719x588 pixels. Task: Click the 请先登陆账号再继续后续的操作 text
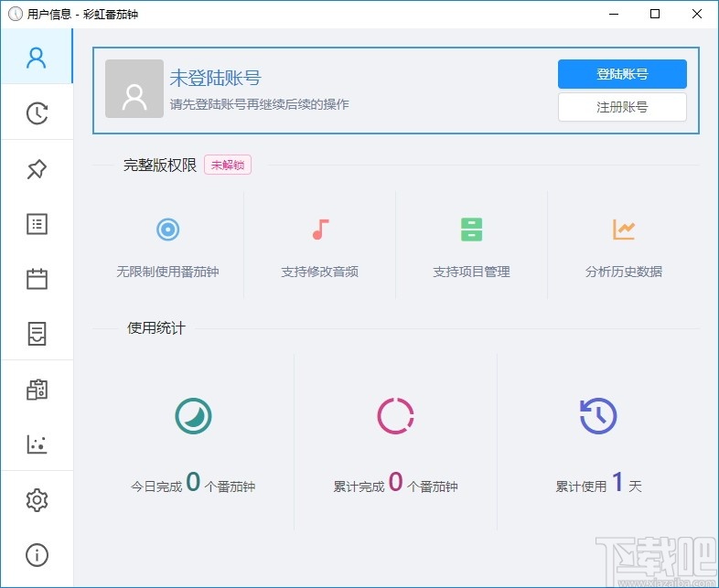pos(260,104)
